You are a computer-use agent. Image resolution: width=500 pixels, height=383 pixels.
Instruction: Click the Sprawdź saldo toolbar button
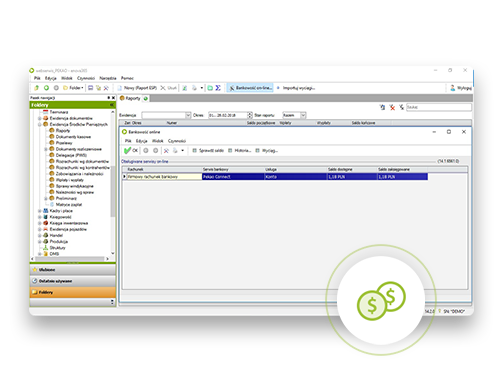(208, 151)
